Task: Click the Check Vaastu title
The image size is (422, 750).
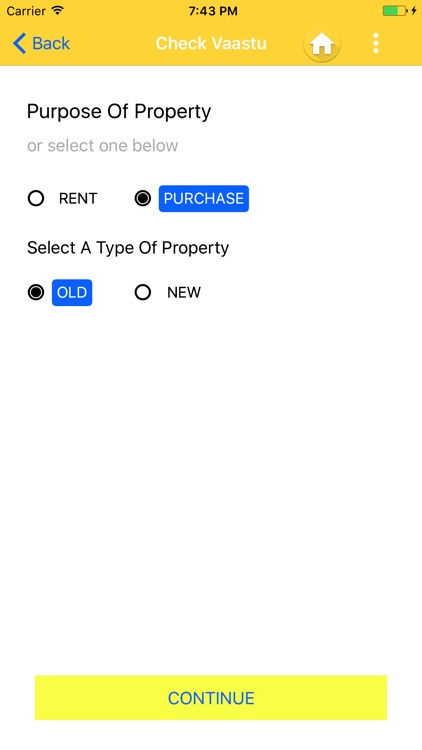Action: (x=211, y=44)
